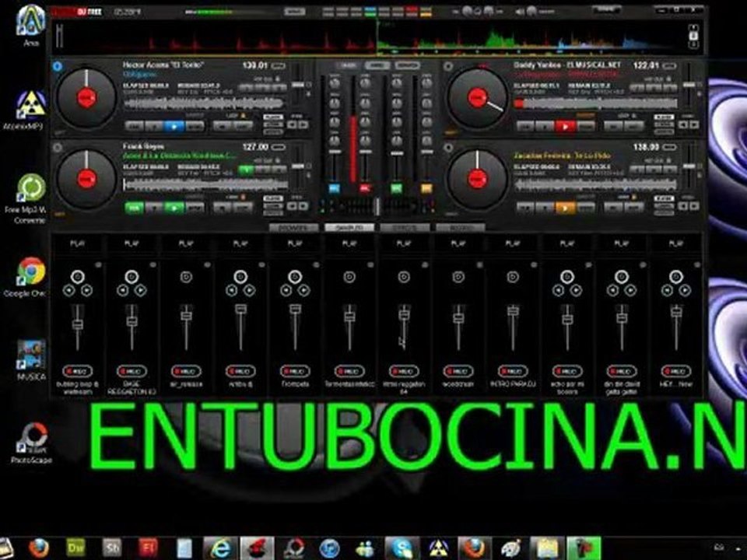Click PLAY on the air_release sample
The height and width of the screenshot is (560, 747).
[186, 243]
